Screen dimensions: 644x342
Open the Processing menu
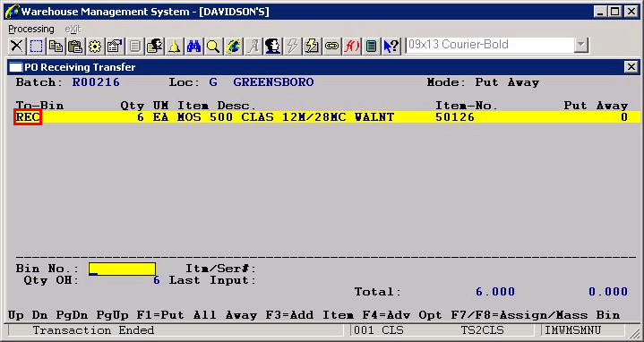[31, 30]
